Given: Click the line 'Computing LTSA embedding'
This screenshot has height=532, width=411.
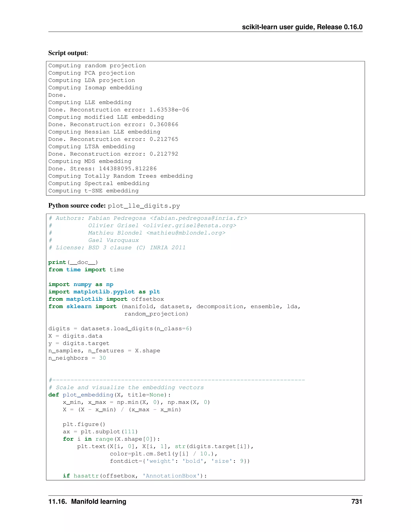Looking at the screenshot, I should tap(92, 147).
